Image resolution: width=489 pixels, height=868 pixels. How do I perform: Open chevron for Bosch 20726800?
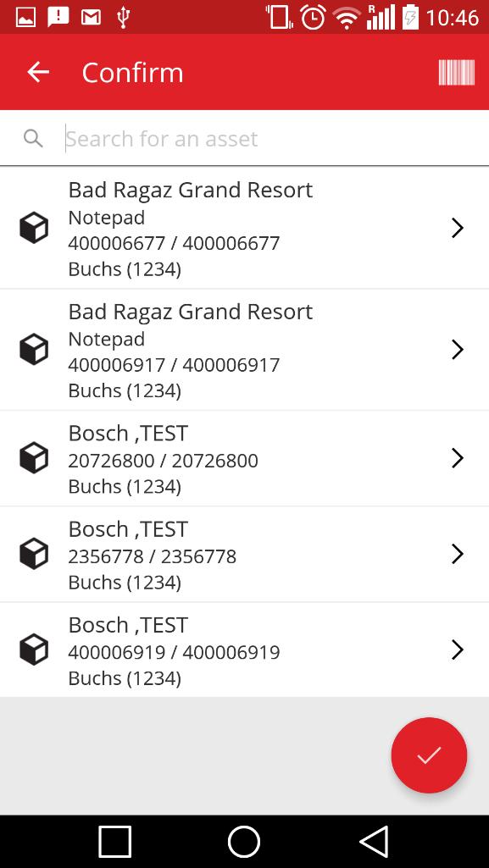click(x=457, y=458)
